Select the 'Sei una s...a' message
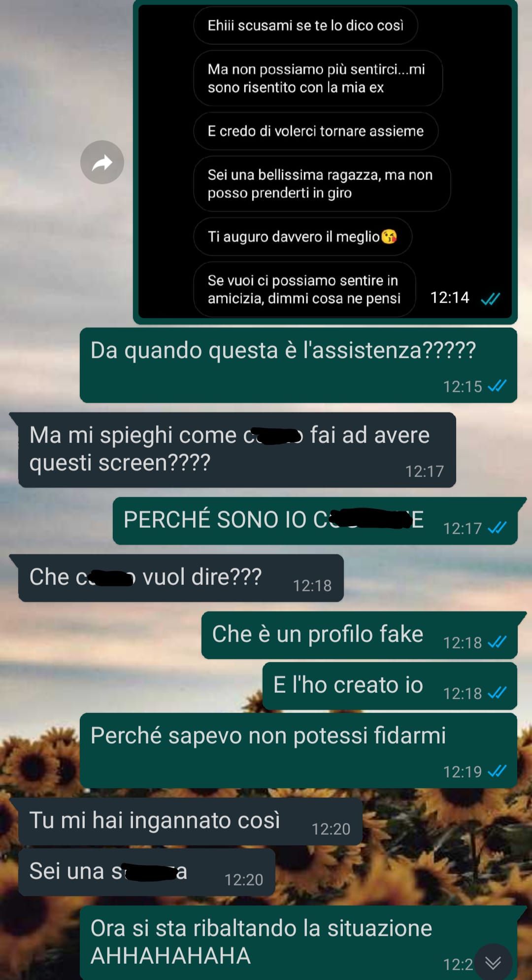 click(x=147, y=872)
